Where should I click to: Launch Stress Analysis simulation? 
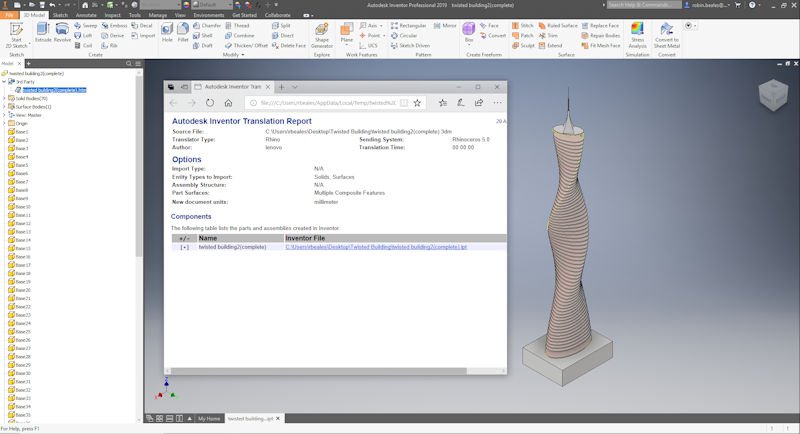(637, 35)
